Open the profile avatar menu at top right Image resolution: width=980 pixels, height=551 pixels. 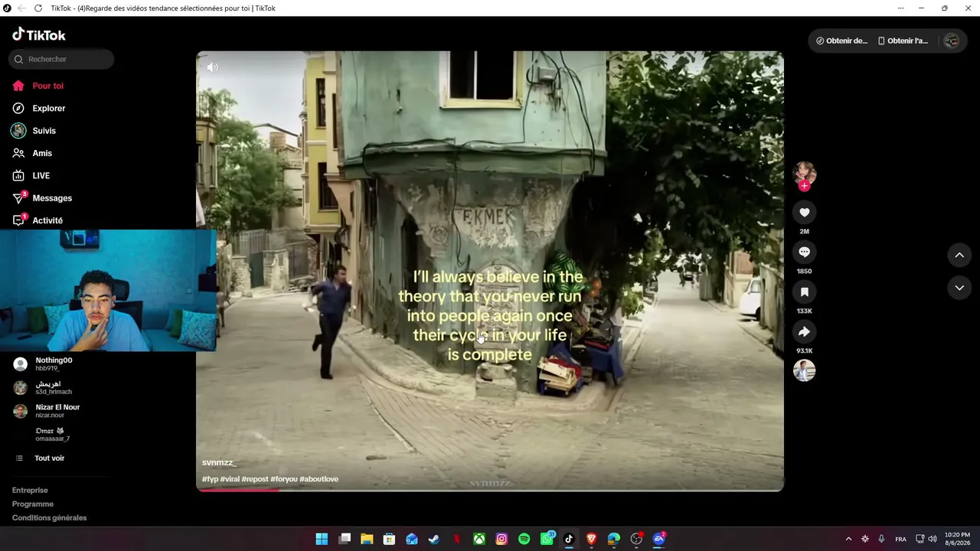point(952,41)
